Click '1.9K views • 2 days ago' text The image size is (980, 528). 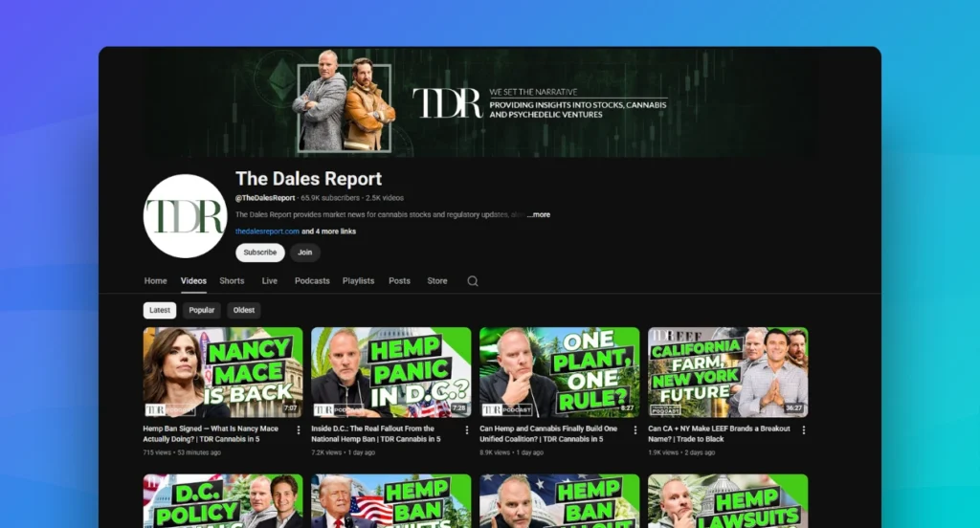click(681, 452)
